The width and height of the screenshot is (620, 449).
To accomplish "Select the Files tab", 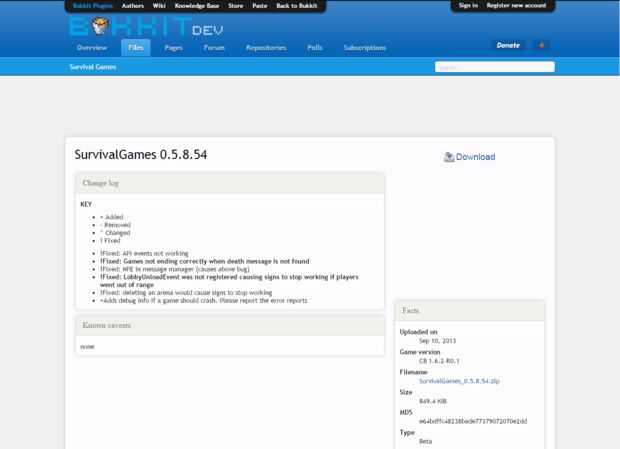I will 136,47.
